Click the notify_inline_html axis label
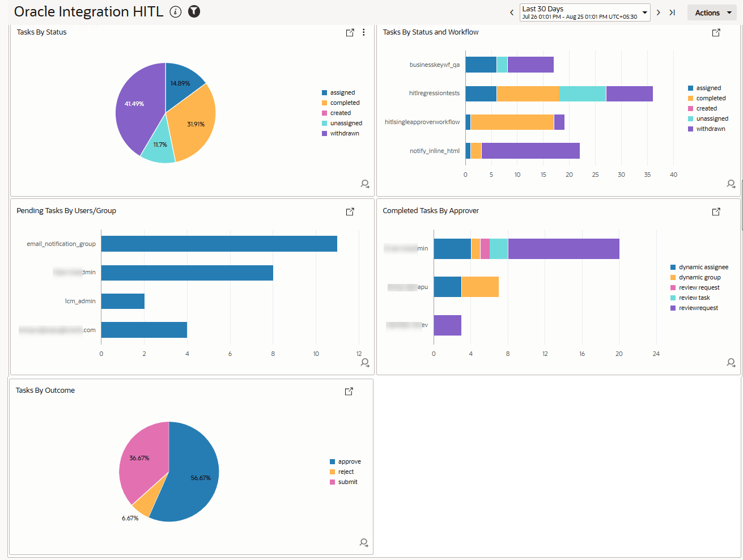 pos(435,151)
